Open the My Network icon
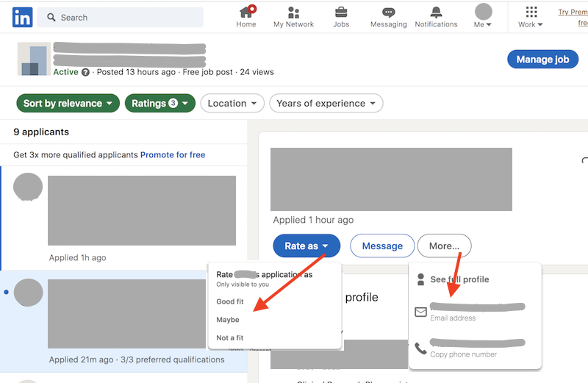The height and width of the screenshot is (383, 588). pyautogui.click(x=293, y=12)
